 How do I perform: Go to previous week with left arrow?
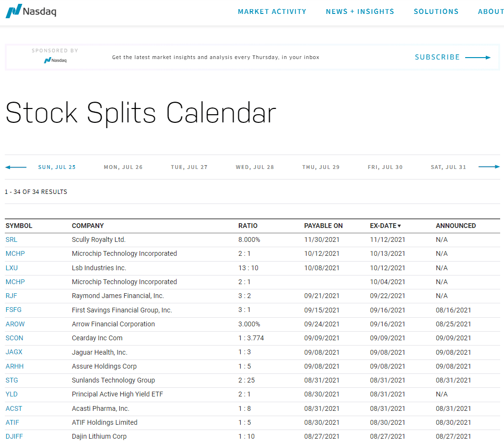pos(16,167)
